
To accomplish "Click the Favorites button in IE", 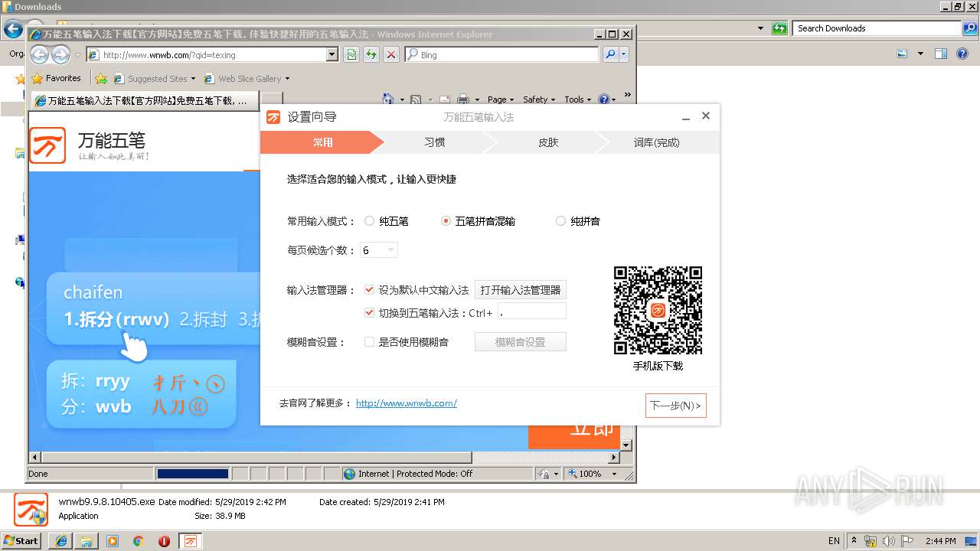I will (56, 78).
